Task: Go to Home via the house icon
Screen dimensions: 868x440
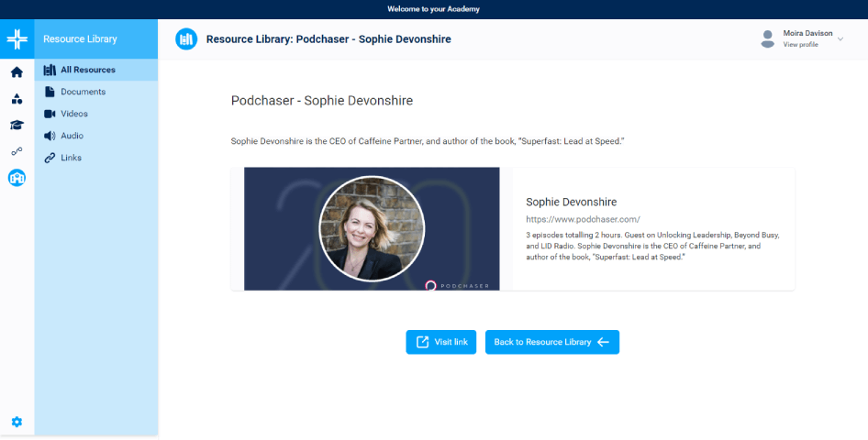Action: (17, 72)
